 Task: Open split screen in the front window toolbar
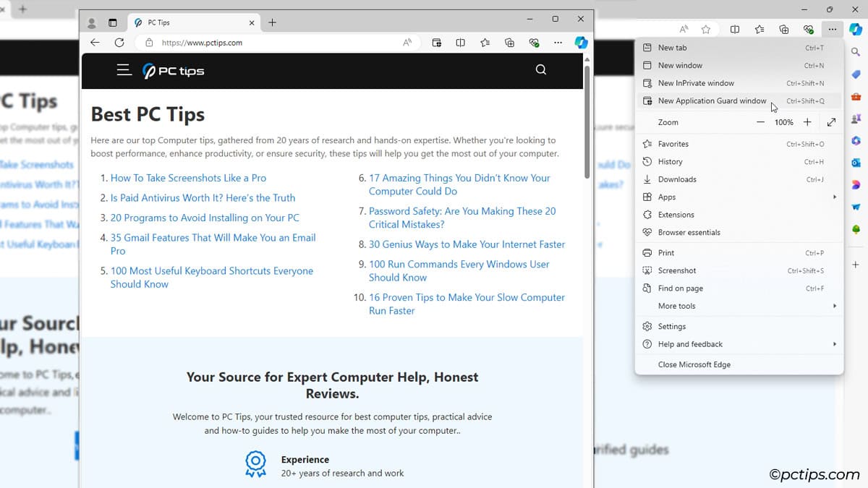pyautogui.click(x=461, y=43)
